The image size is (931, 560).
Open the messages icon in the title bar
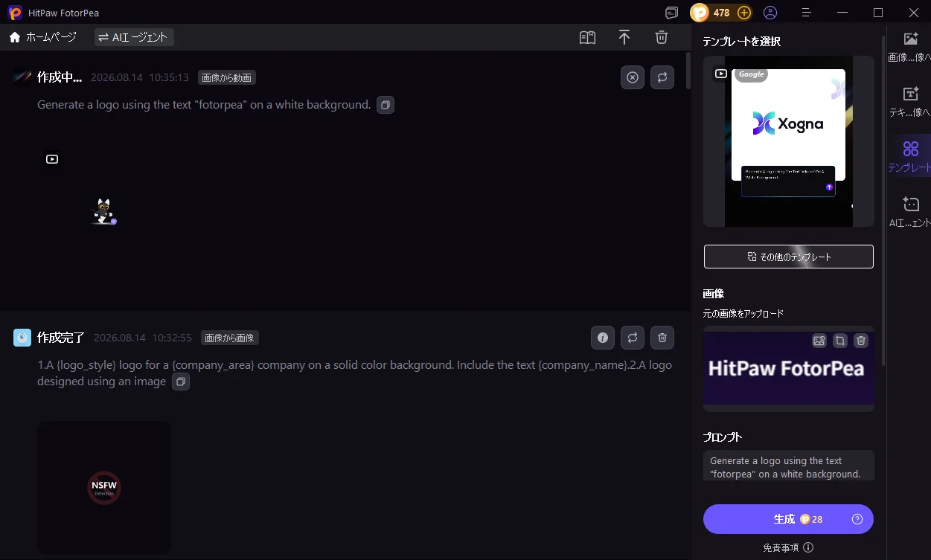[672, 13]
